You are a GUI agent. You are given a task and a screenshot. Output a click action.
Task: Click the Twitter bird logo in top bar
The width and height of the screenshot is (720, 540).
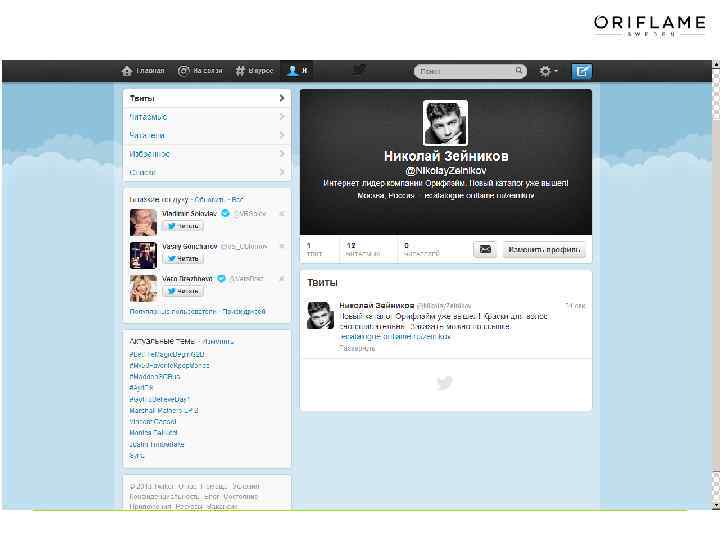(x=359, y=70)
